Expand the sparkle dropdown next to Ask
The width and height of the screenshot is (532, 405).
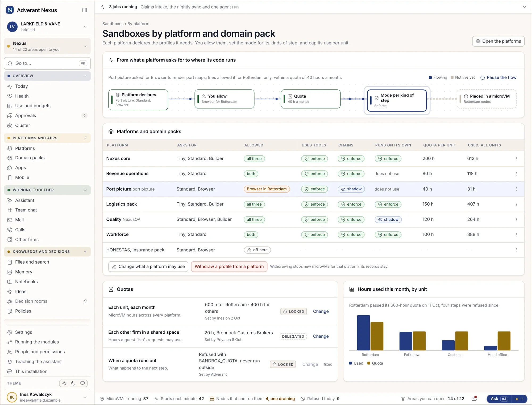coord(519,399)
